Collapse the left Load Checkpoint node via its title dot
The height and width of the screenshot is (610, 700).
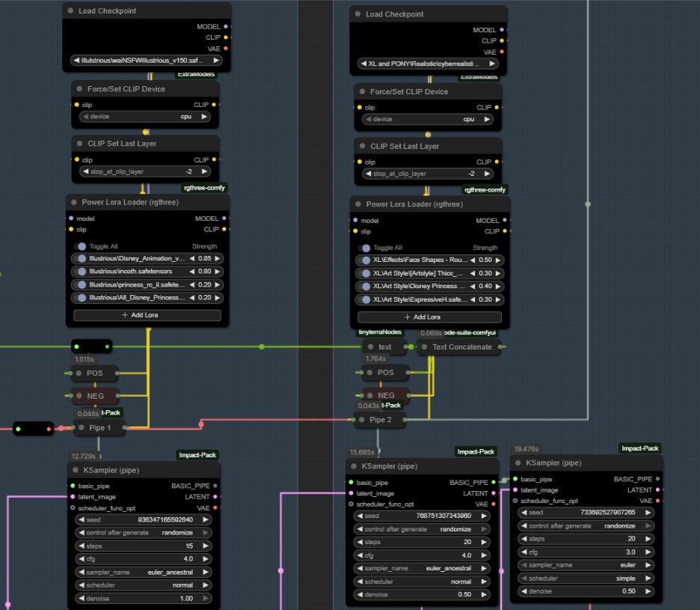click(70, 11)
